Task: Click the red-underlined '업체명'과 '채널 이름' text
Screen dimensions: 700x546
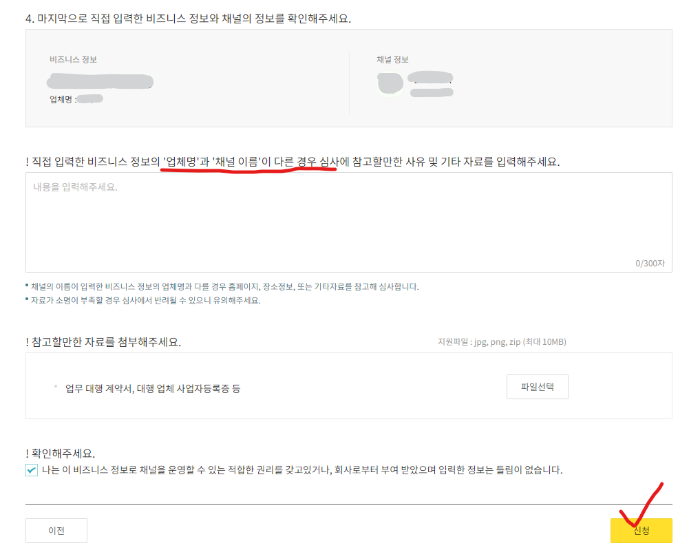Action: click(212, 162)
